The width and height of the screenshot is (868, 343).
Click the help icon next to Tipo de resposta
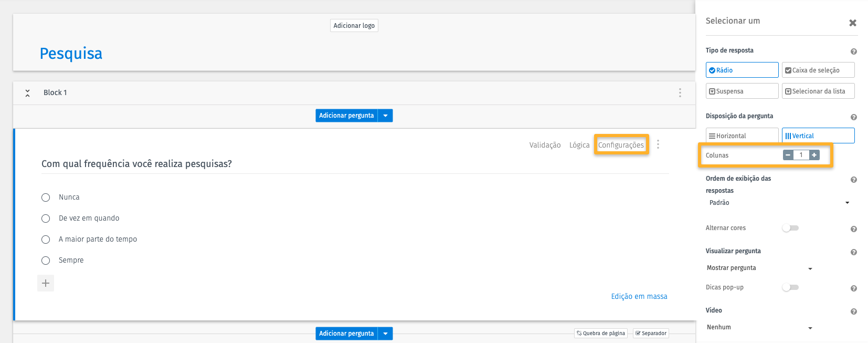tap(853, 51)
